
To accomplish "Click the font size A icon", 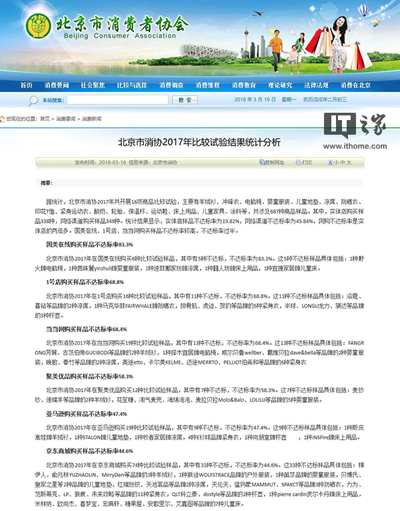I will pos(331,162).
